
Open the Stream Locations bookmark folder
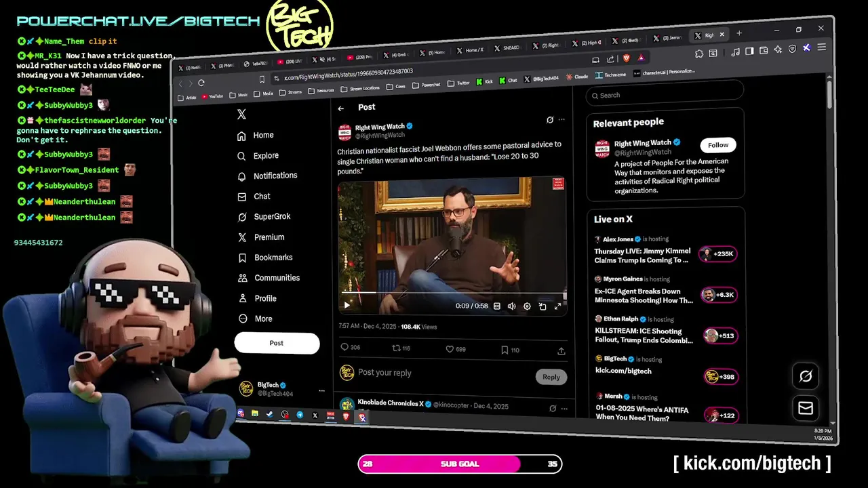(x=360, y=89)
